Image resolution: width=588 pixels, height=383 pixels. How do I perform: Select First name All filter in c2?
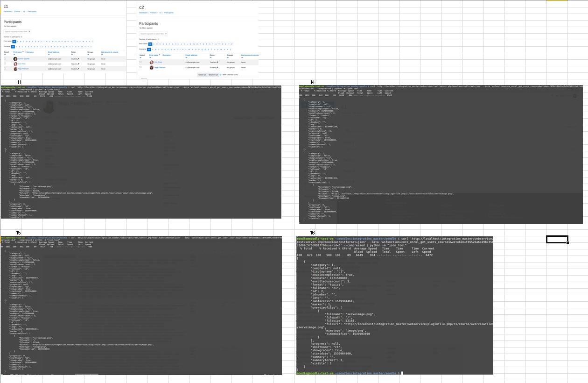[x=150, y=44]
